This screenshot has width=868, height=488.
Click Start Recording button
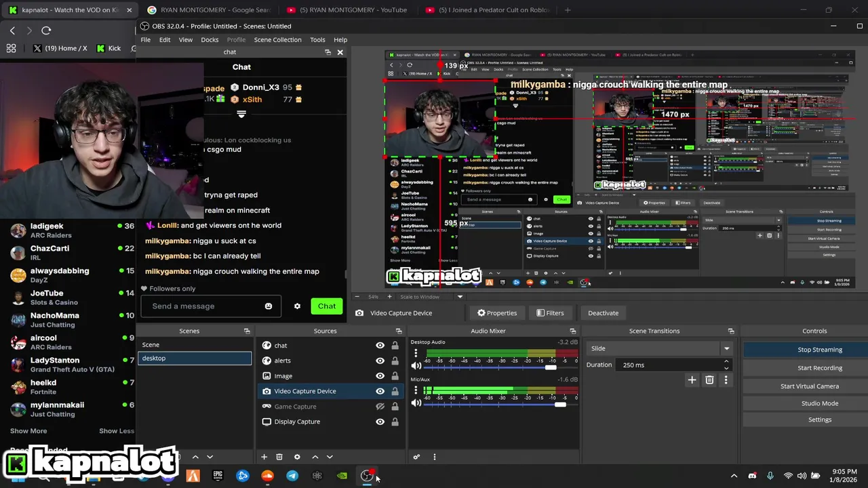click(x=820, y=368)
